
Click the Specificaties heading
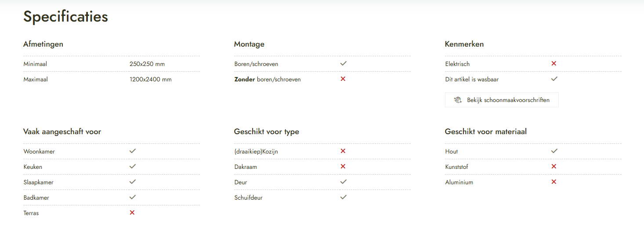click(65, 17)
